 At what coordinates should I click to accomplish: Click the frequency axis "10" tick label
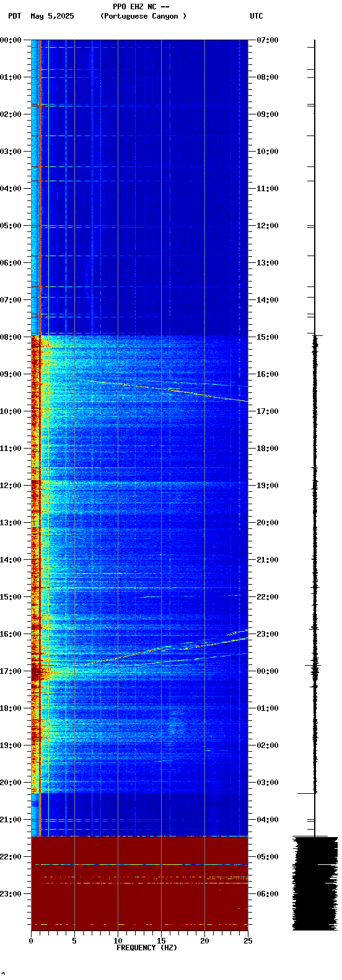(x=118, y=940)
